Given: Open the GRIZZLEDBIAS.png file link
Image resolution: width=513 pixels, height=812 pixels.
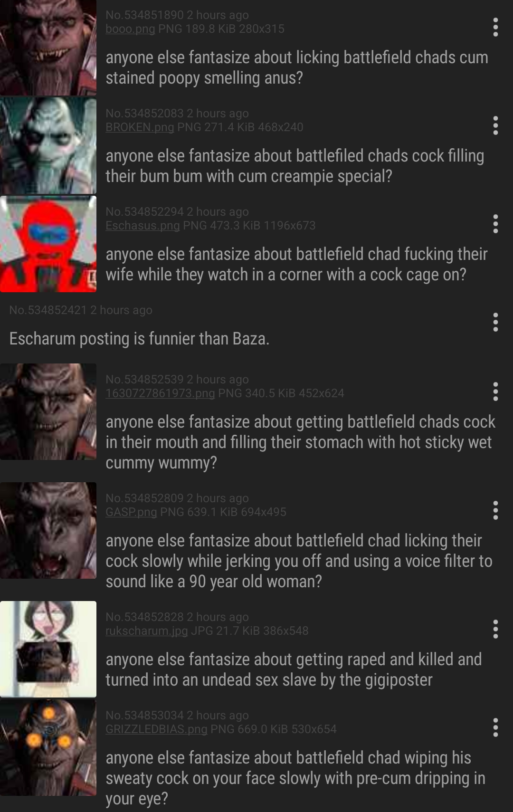Looking at the screenshot, I should coord(156,729).
